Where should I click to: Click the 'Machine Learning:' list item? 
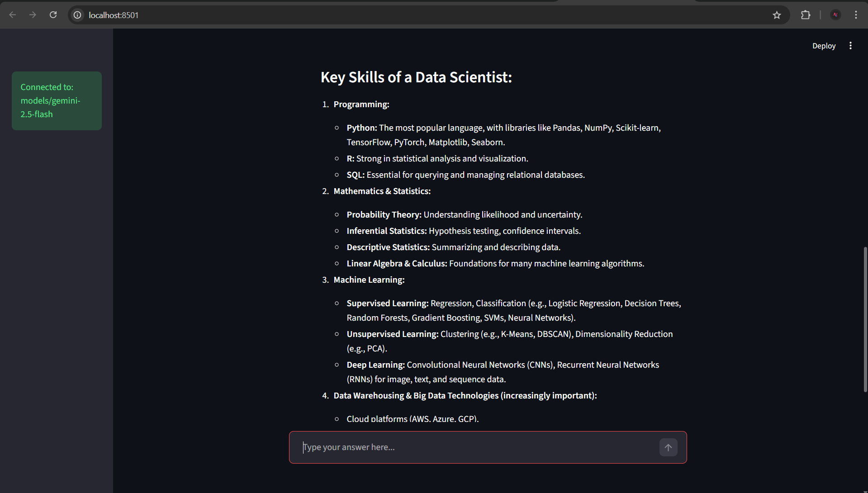pos(369,280)
